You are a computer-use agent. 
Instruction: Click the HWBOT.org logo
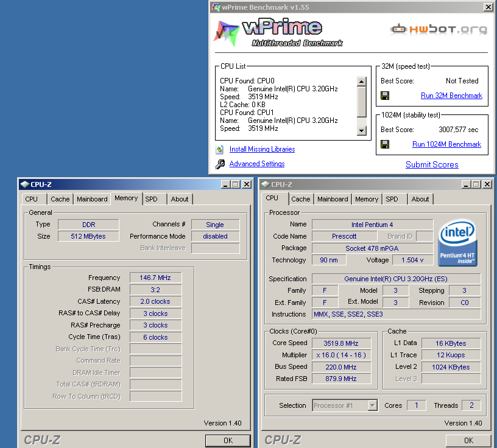(x=439, y=29)
